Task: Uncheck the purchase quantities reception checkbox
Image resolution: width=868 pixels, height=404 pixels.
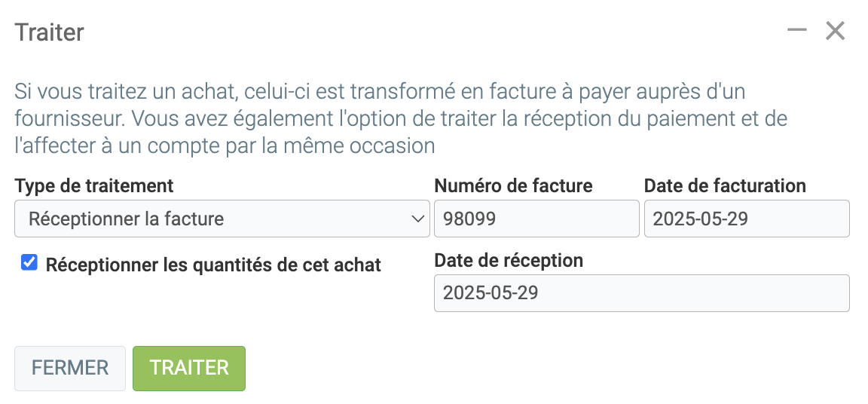Action: pyautogui.click(x=29, y=263)
